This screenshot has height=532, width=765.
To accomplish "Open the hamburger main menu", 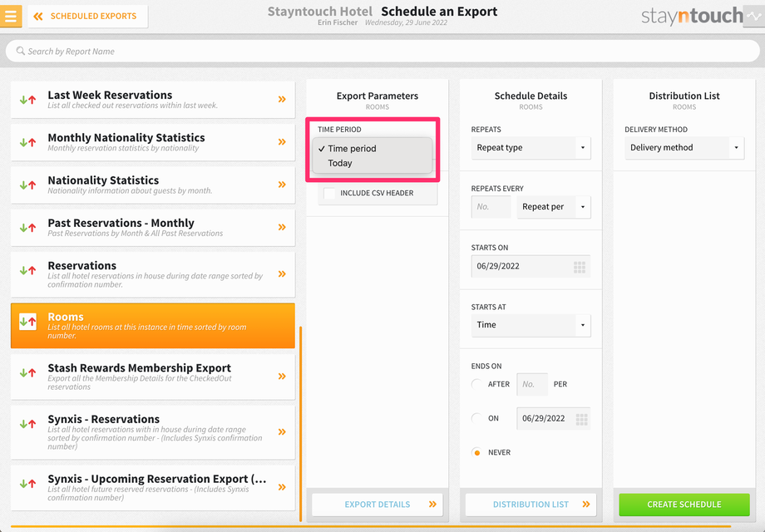I will point(11,16).
